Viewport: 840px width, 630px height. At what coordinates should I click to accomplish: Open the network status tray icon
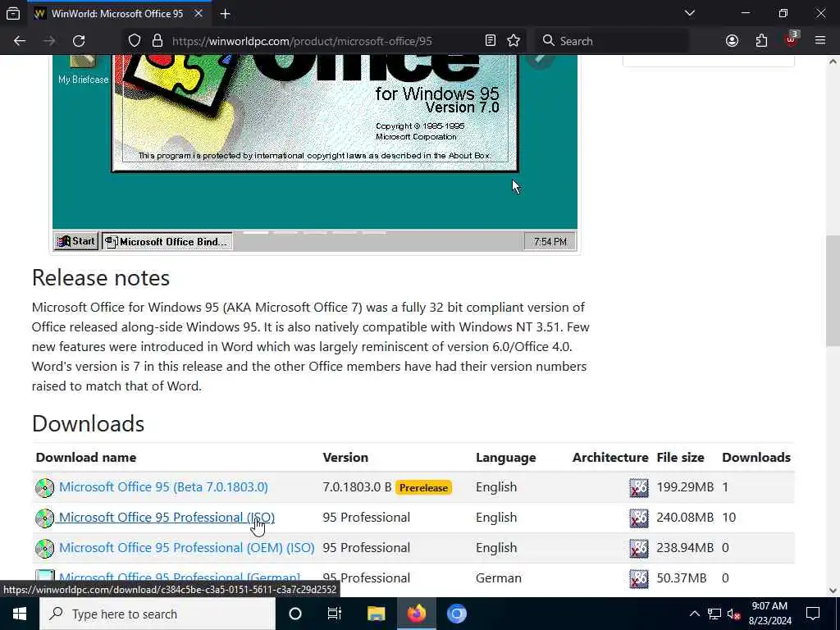pyautogui.click(x=714, y=614)
